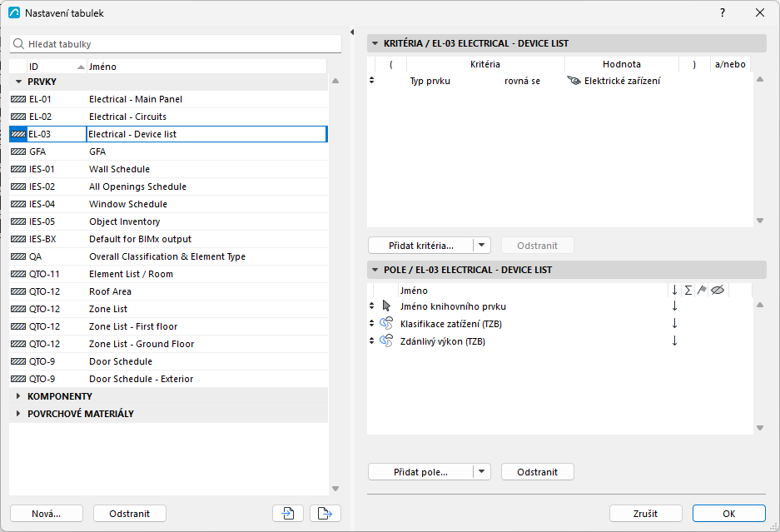The height and width of the screenshot is (532, 780).
Task: Click the hidden eye column header icon
Action: pyautogui.click(x=718, y=290)
